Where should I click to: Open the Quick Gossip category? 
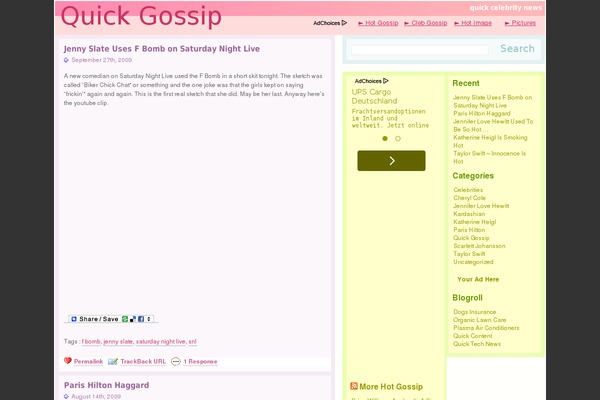pos(471,238)
